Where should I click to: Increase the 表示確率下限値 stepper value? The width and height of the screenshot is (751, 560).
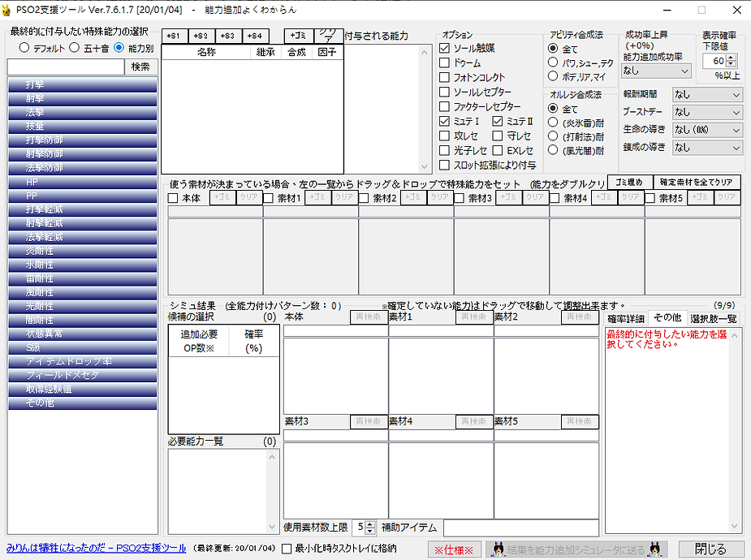tap(731, 58)
